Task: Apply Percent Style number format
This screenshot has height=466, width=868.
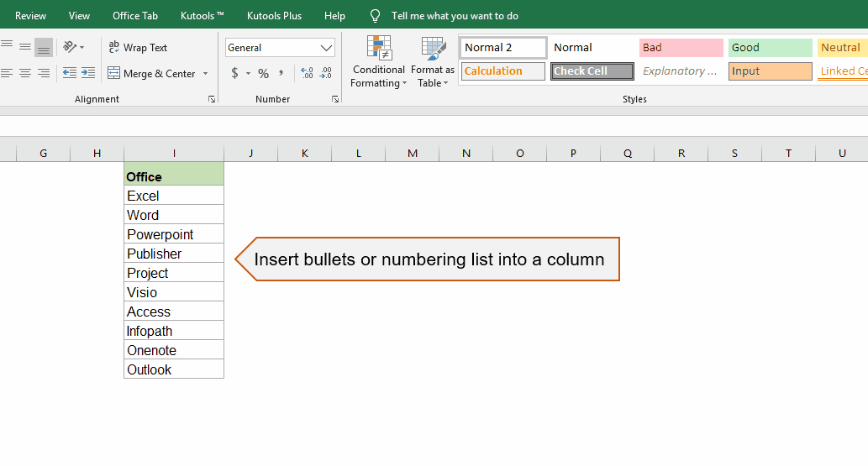Action: pyautogui.click(x=263, y=74)
